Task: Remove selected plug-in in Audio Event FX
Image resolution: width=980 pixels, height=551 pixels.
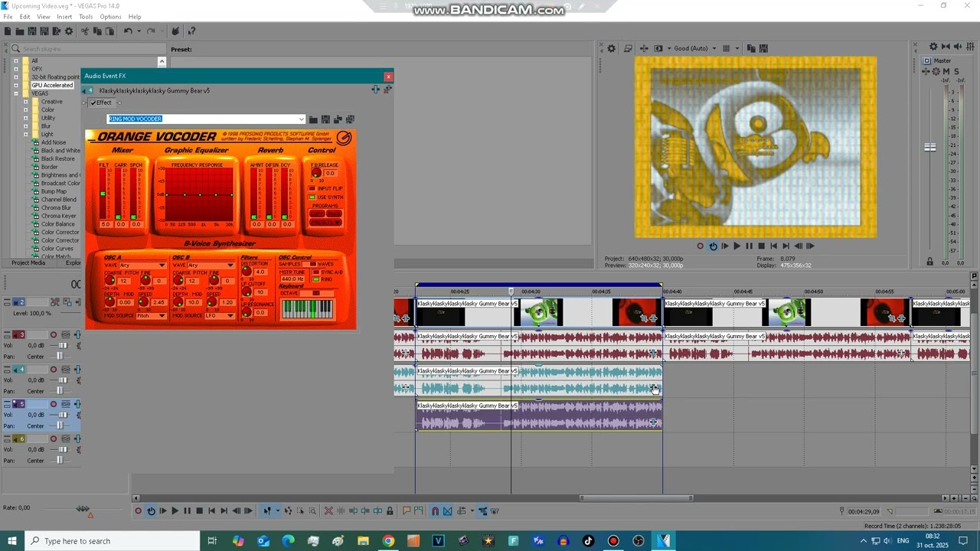Action: 387,90
